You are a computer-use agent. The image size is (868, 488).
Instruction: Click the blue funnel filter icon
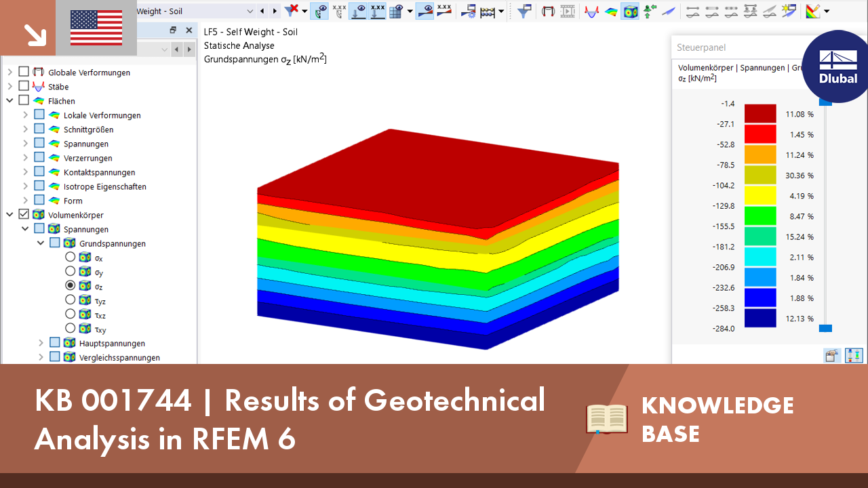[524, 11]
